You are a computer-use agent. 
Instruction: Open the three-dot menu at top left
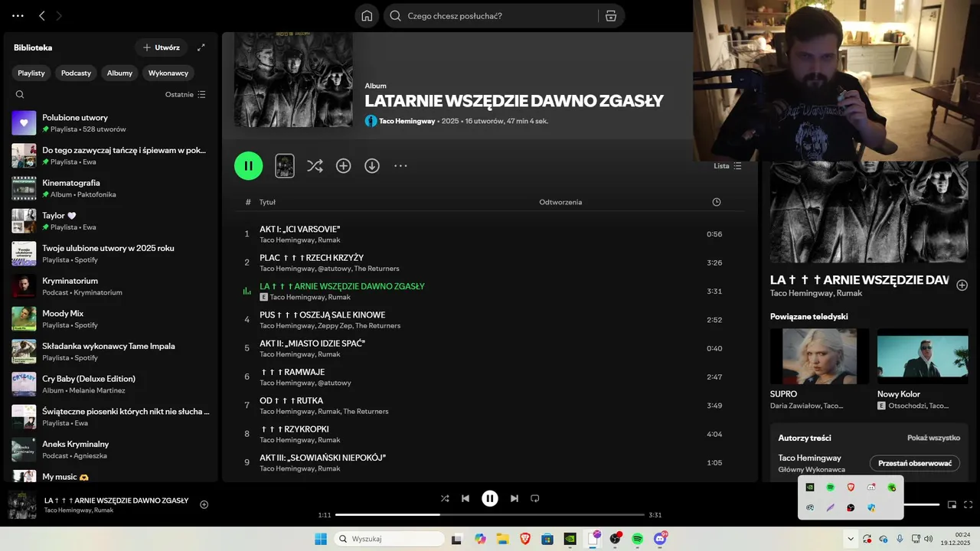coord(18,16)
